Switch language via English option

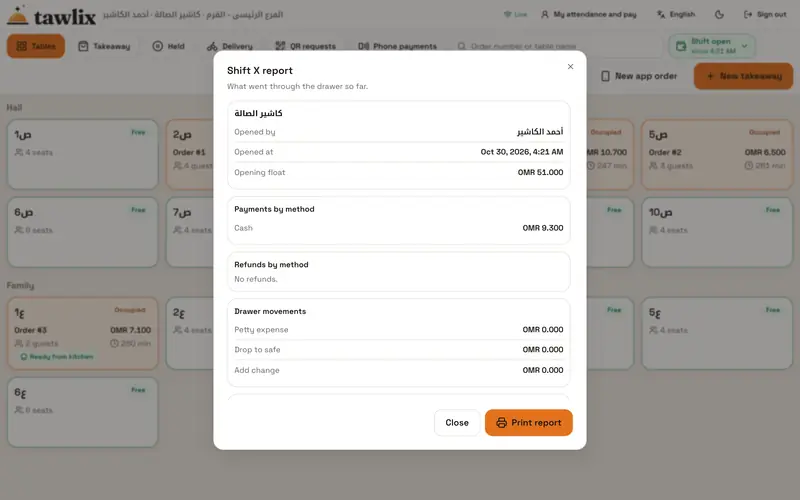tap(676, 14)
